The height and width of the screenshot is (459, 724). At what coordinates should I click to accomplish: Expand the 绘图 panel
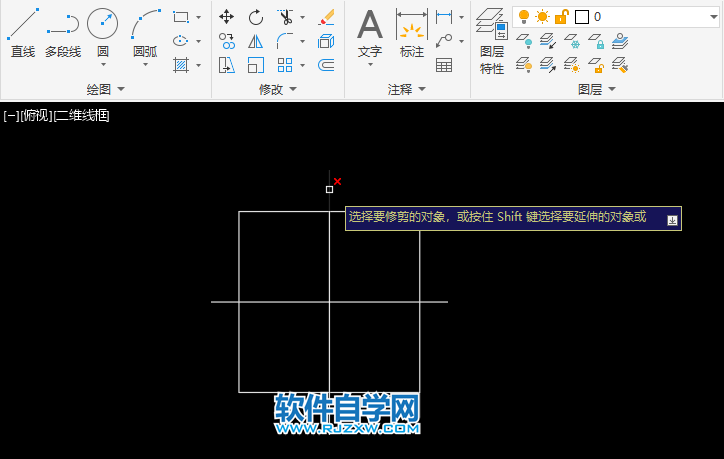[105, 89]
